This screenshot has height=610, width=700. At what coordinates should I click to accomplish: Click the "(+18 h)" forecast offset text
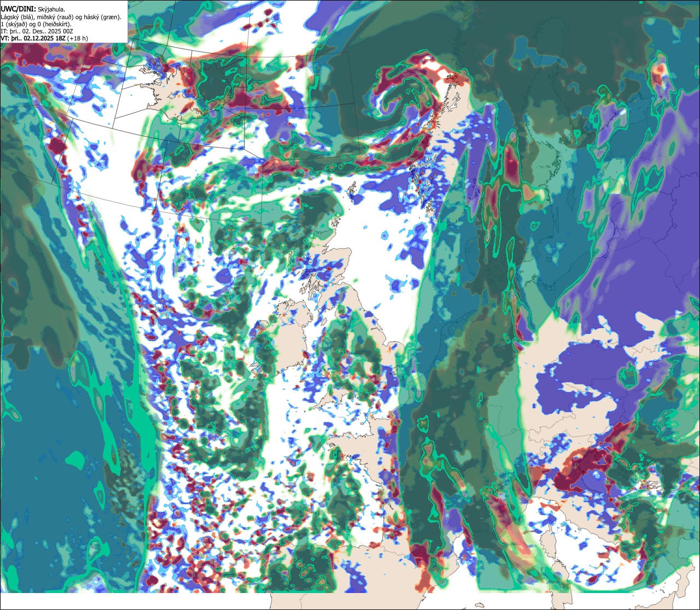pyautogui.click(x=77, y=38)
